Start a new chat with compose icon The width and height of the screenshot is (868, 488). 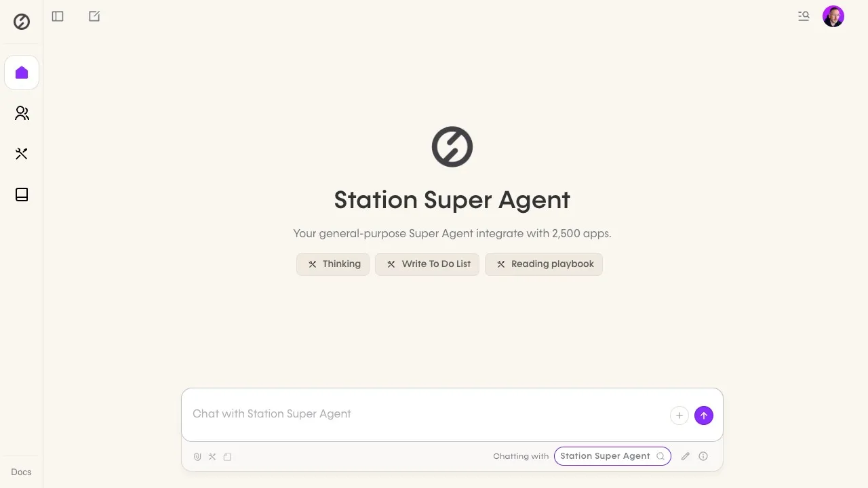click(x=94, y=16)
